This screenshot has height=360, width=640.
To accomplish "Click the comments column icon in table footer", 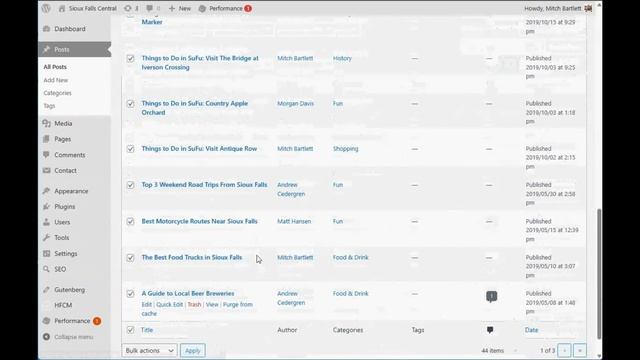I will [x=490, y=330].
